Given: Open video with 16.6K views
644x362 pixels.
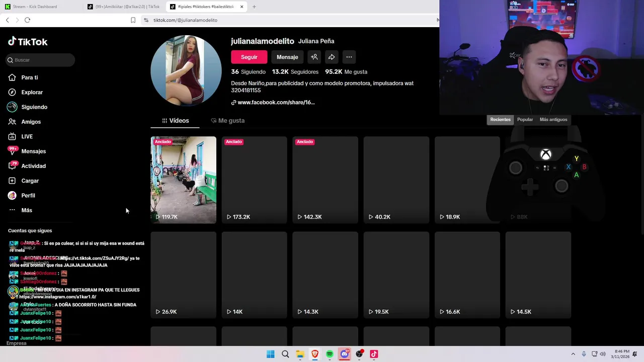Looking at the screenshot, I should pyautogui.click(x=467, y=275).
